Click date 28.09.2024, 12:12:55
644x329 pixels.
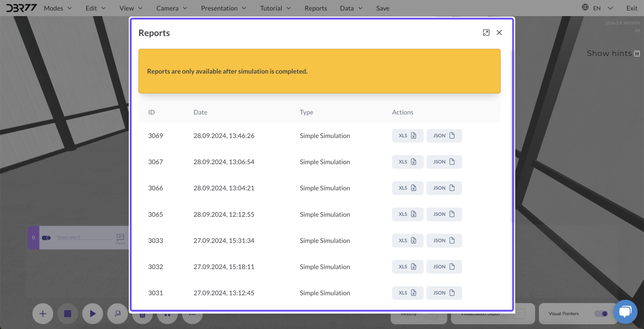(224, 214)
